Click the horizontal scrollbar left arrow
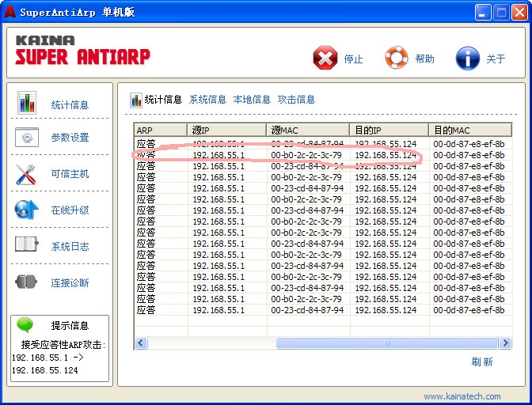The height and width of the screenshot is (405, 532). [x=141, y=343]
